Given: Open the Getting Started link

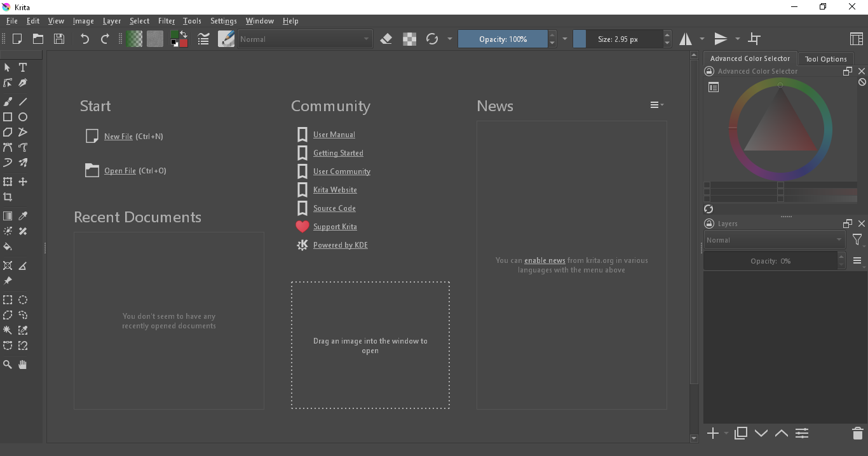Looking at the screenshot, I should (x=338, y=153).
